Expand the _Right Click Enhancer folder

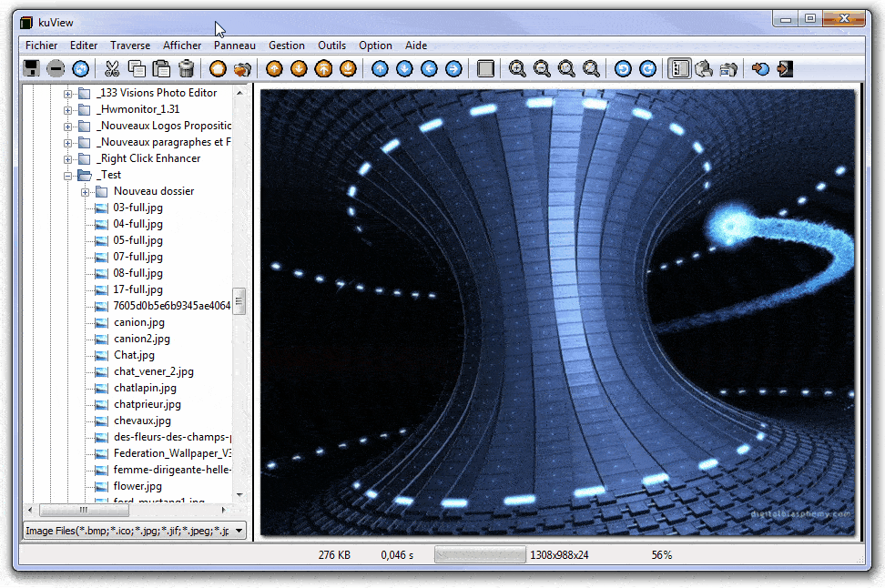click(x=67, y=159)
